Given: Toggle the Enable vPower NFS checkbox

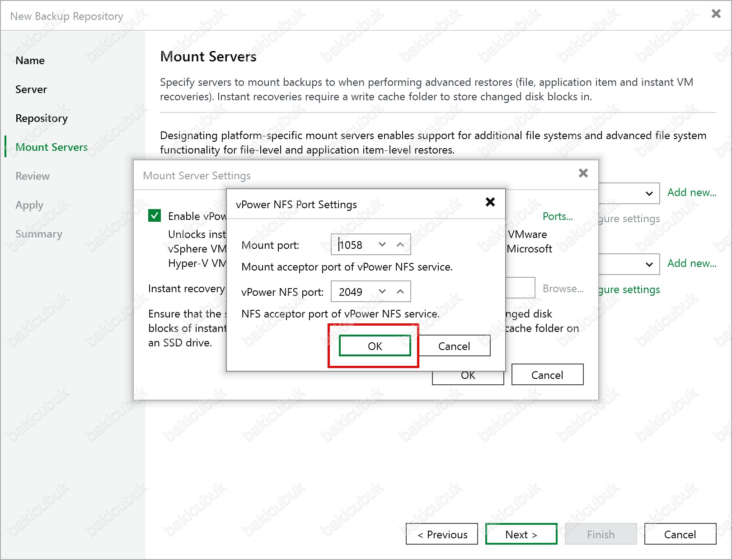Looking at the screenshot, I should pos(155,216).
